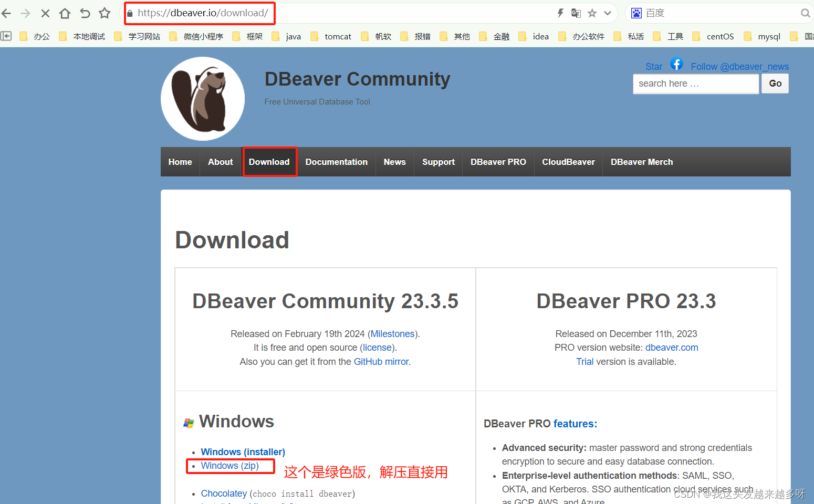Open the News nav tab
Viewport: 814px width, 504px height.
coord(395,162)
